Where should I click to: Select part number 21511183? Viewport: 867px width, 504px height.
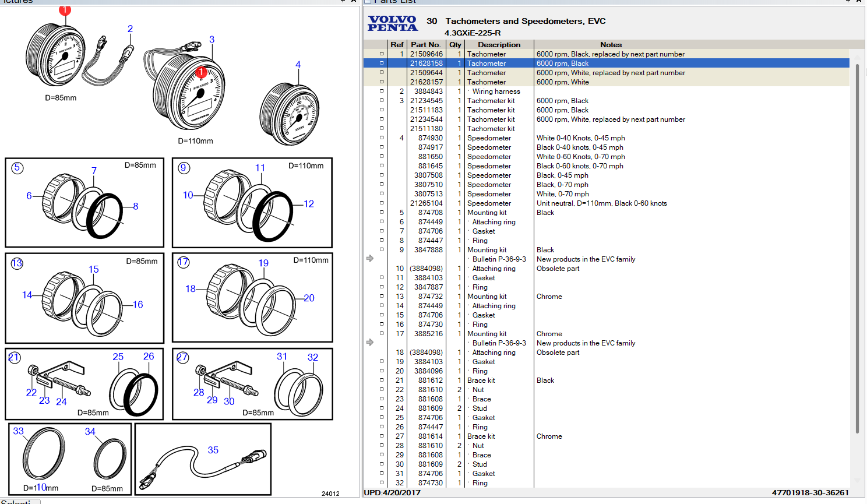427,110
